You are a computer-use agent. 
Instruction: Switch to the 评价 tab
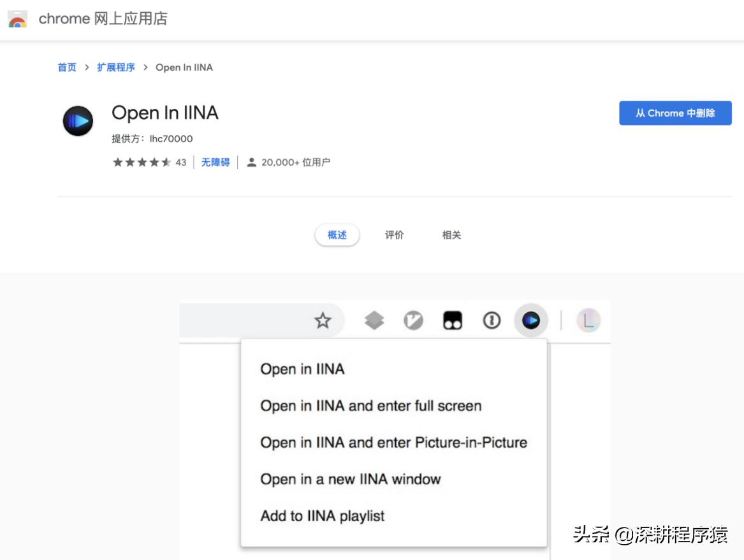[394, 234]
